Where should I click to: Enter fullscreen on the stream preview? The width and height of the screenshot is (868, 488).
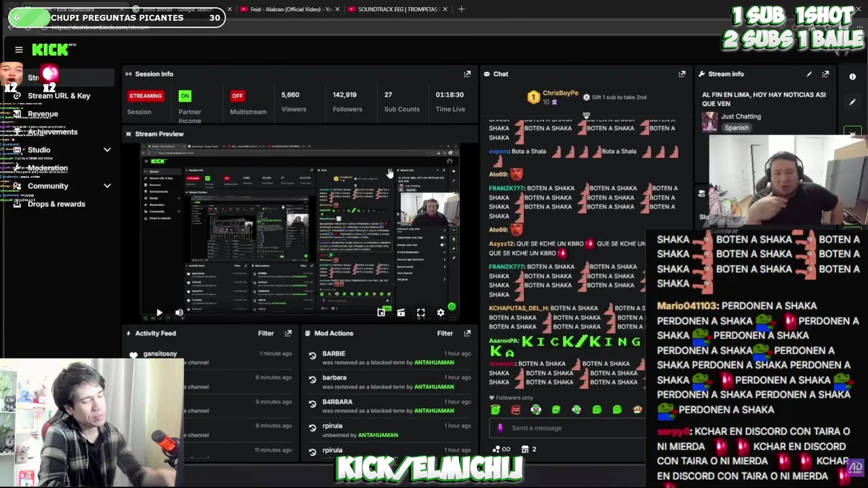tap(420, 312)
